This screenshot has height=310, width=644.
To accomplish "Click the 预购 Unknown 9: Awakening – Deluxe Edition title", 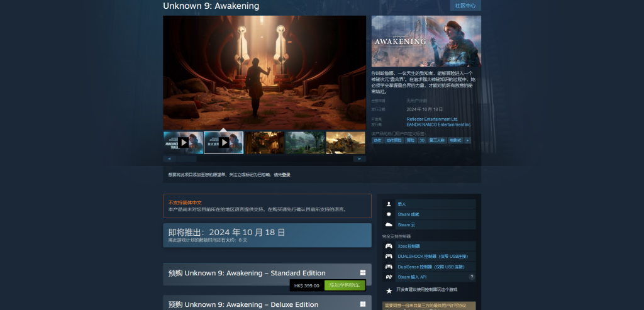I will pyautogui.click(x=243, y=305).
